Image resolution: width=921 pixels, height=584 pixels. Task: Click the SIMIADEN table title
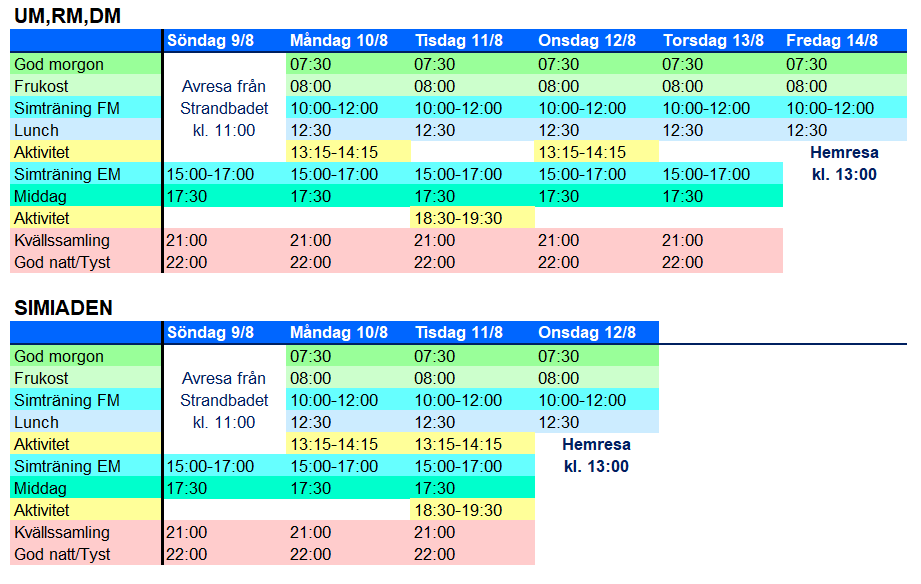(63, 308)
